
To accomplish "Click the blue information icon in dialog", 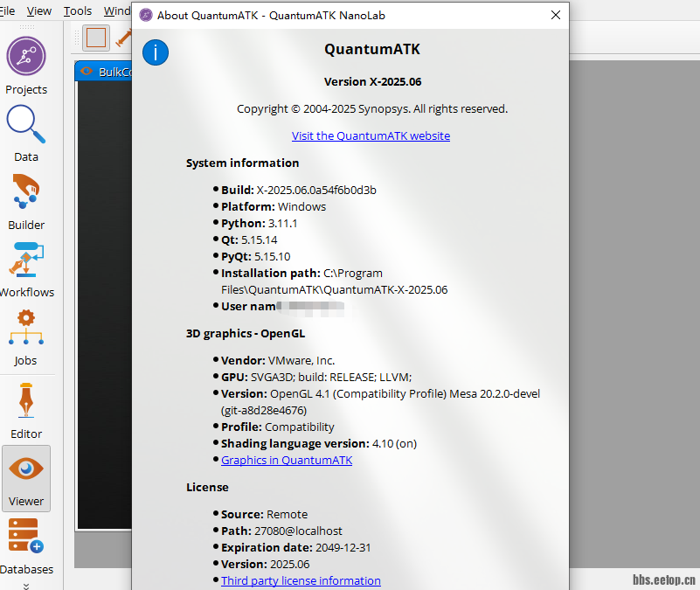I will click(155, 52).
